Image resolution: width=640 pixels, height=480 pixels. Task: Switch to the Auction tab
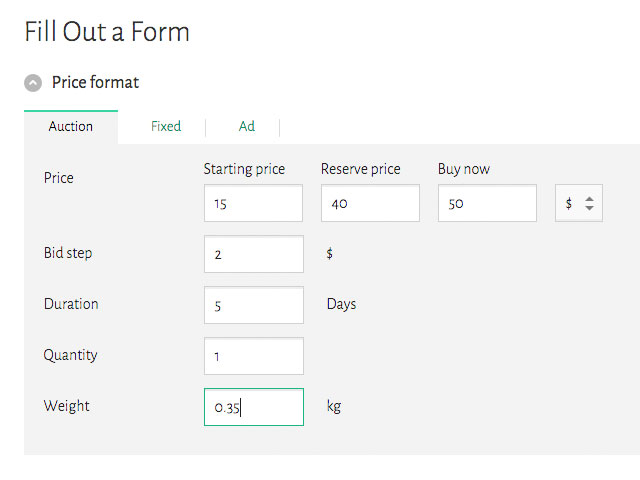[x=70, y=126]
